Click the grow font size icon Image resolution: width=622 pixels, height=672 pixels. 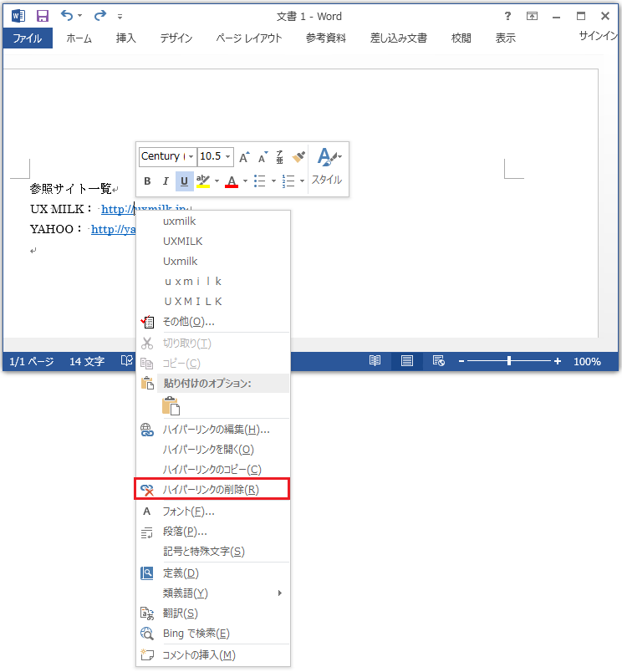click(244, 157)
